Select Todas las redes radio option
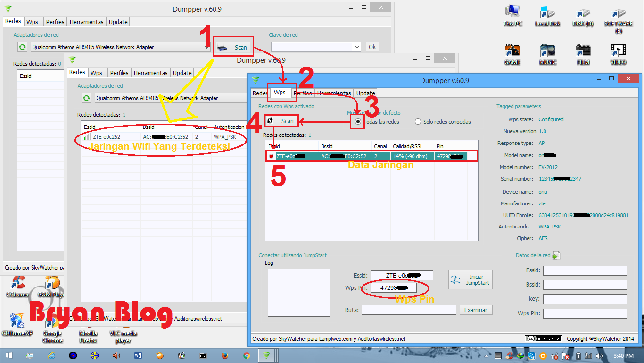644x363 pixels. coord(358,122)
